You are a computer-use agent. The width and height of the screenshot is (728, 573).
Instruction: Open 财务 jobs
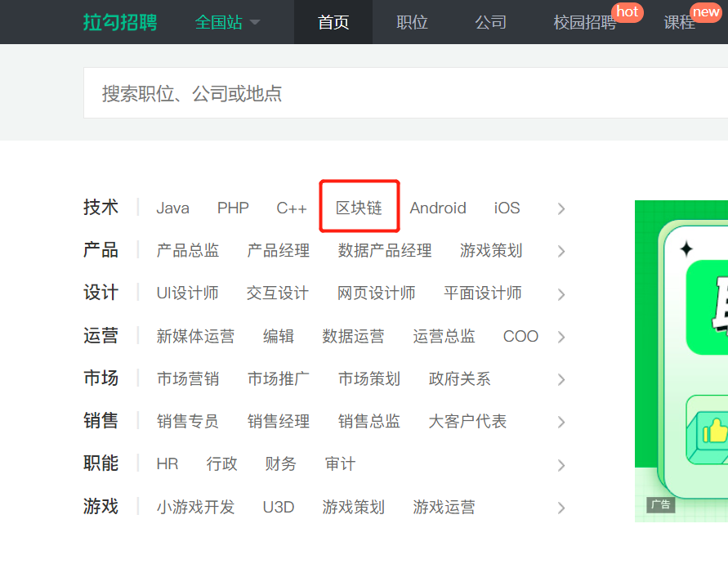(281, 464)
